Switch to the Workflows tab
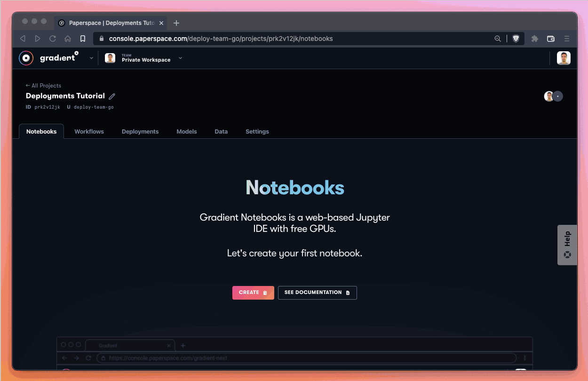 [x=89, y=132]
